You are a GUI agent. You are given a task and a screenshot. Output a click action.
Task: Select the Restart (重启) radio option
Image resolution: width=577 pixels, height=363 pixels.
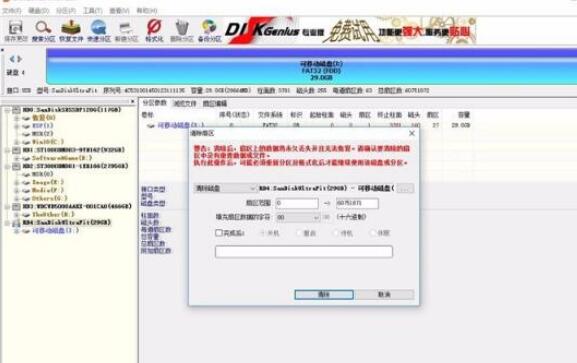point(306,233)
